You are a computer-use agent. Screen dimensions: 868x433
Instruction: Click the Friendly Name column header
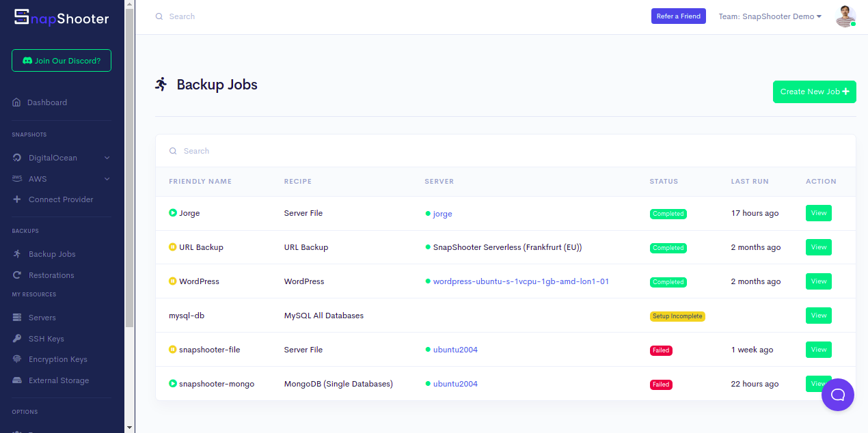200,182
